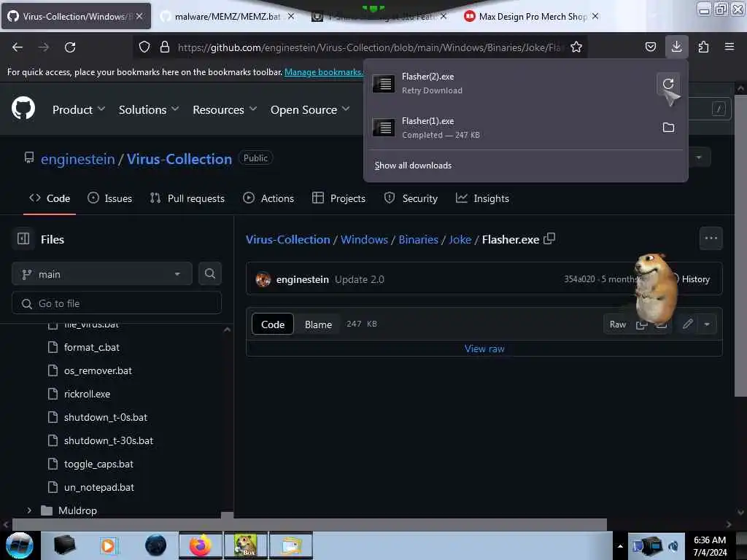
Task: Switch to the Code repository tab
Action: (50, 198)
